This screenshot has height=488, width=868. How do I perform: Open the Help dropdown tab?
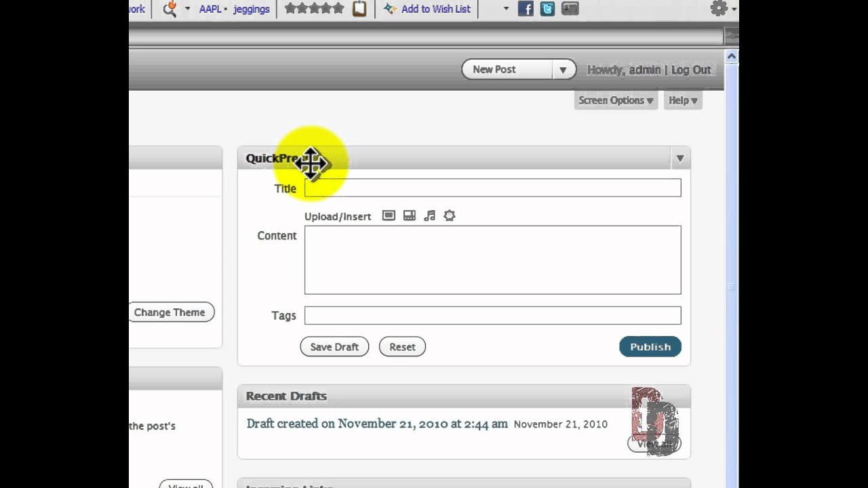click(x=682, y=100)
